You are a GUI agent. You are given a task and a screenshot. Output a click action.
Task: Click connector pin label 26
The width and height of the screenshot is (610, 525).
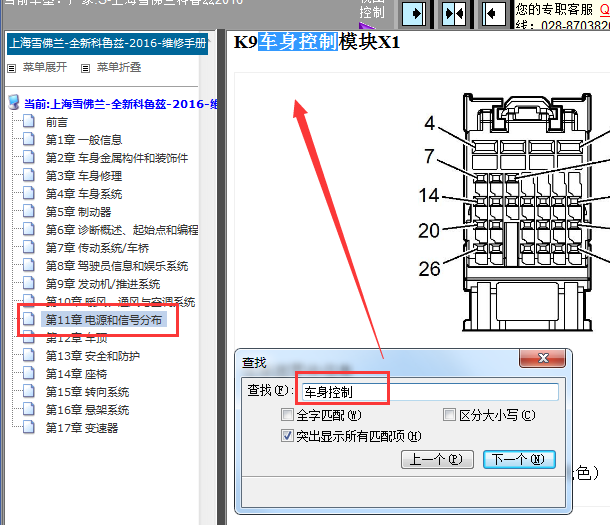[429, 269]
